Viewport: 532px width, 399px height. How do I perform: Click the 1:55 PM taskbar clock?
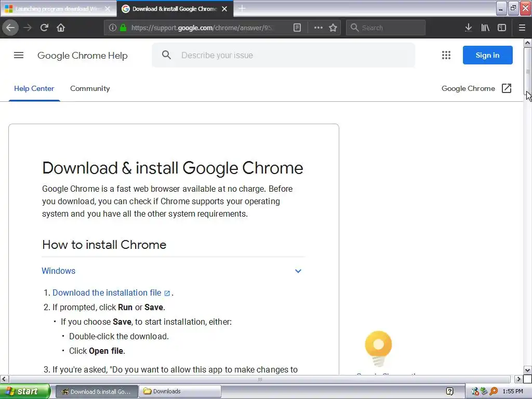tap(513, 391)
